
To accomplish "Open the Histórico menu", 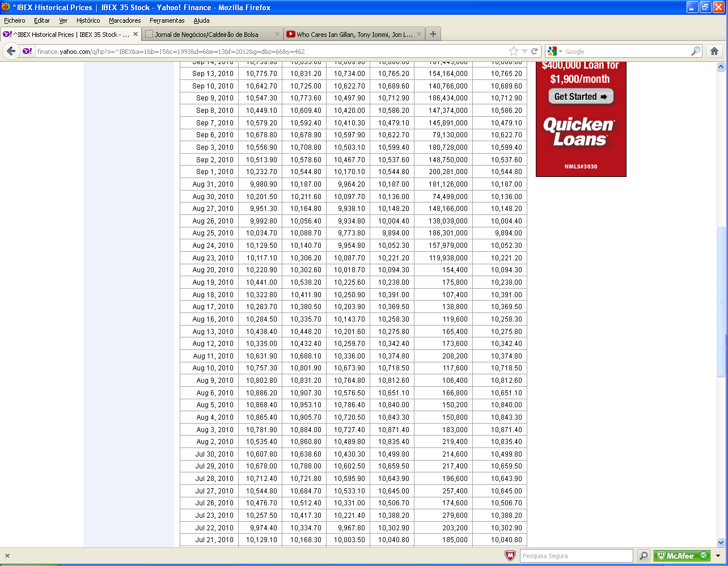I will coord(88,20).
